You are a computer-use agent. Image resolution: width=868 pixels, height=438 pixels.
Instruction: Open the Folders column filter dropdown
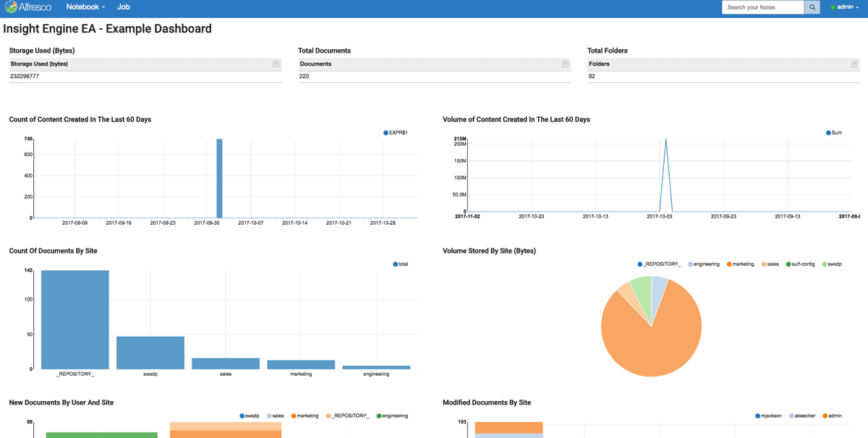point(854,64)
